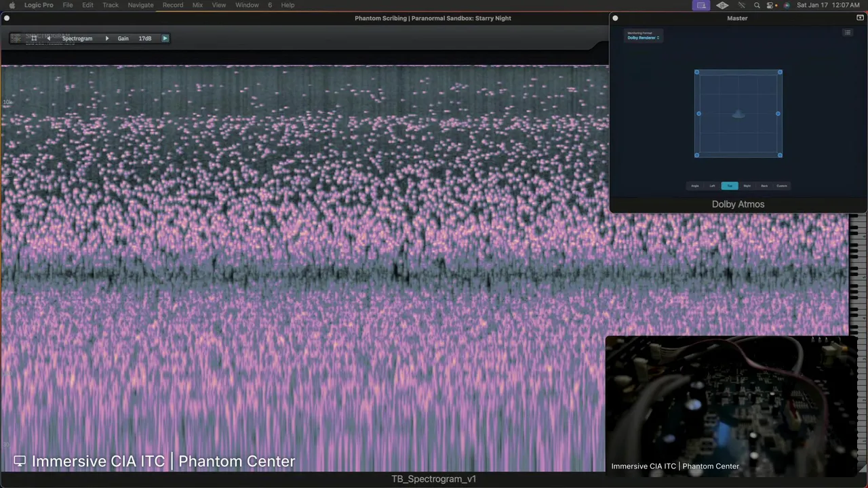Open the View menu
This screenshot has height=488, width=868.
click(x=218, y=5)
